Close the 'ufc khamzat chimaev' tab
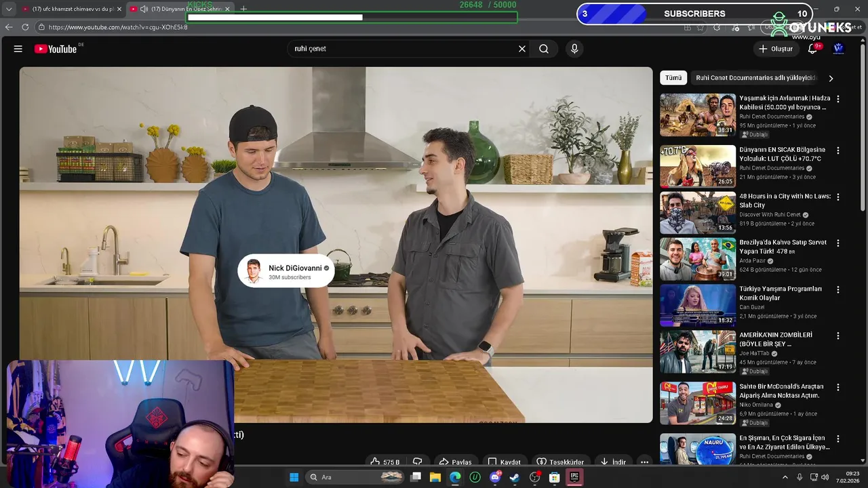 click(119, 9)
